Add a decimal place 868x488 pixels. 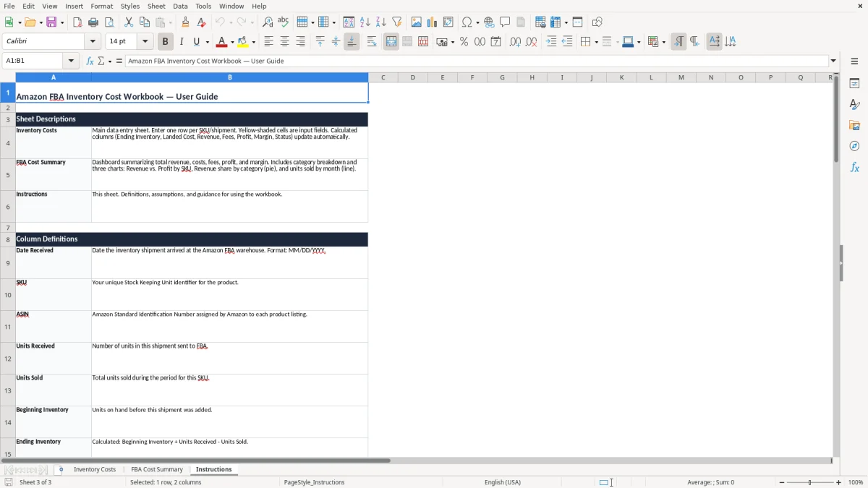[515, 42]
